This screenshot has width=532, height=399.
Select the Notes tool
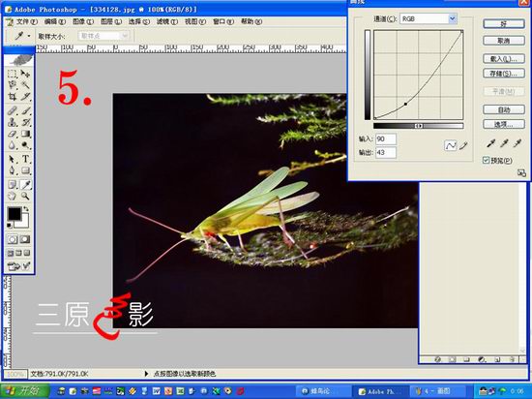(x=13, y=184)
